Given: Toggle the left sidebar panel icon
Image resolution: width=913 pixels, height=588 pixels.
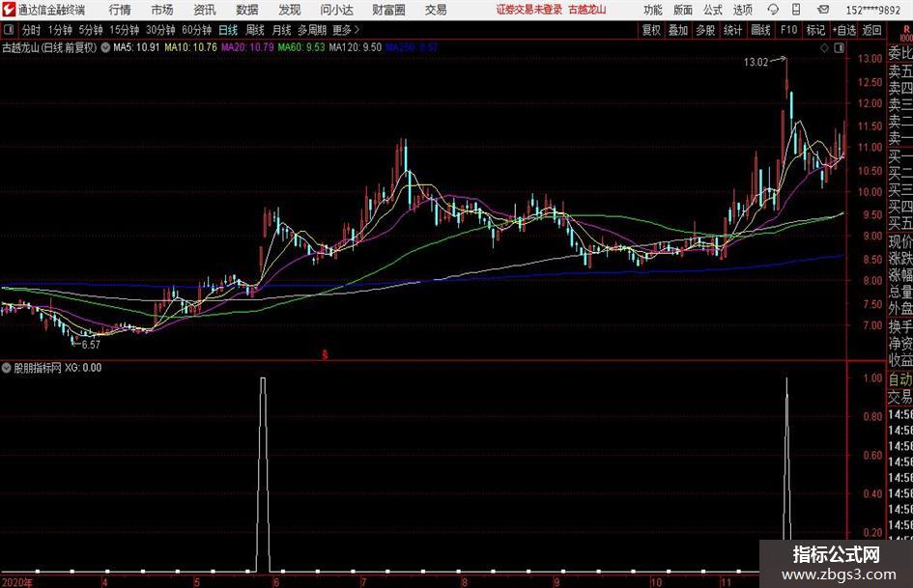Looking at the screenshot, I should click(8, 29).
